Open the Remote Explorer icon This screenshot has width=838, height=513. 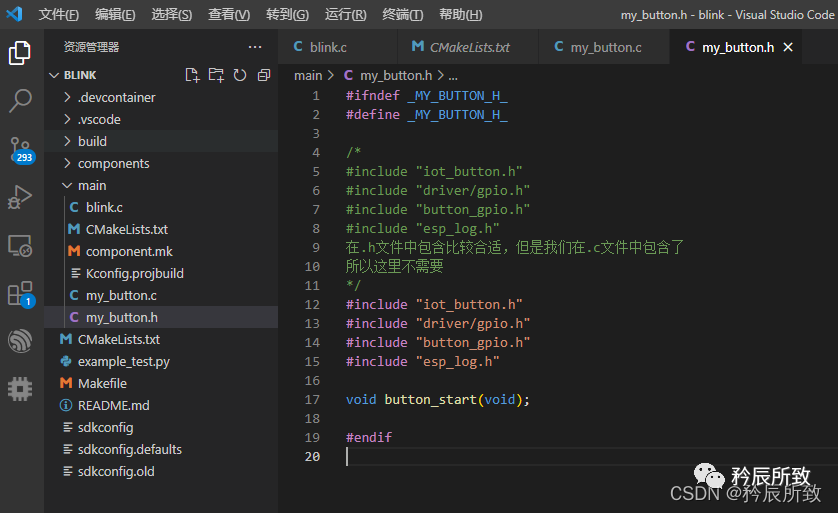20,245
